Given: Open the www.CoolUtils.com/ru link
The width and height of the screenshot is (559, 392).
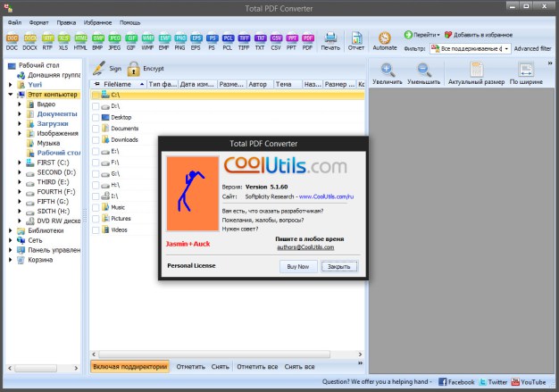Looking at the screenshot, I should pyautogui.click(x=326, y=196).
